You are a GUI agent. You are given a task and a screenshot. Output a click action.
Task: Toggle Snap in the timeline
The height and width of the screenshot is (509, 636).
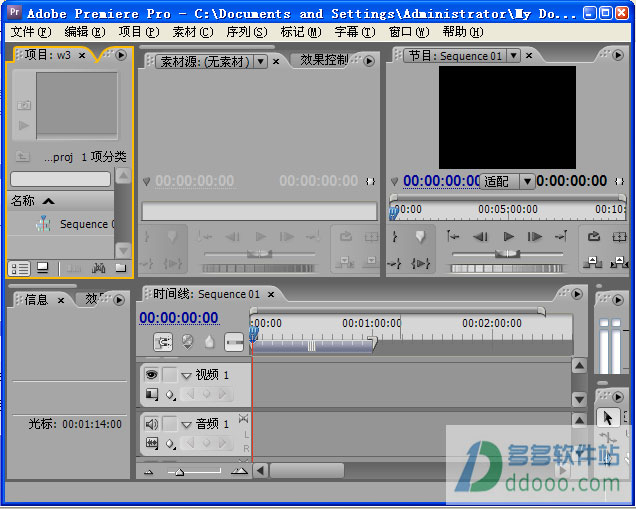tap(163, 342)
